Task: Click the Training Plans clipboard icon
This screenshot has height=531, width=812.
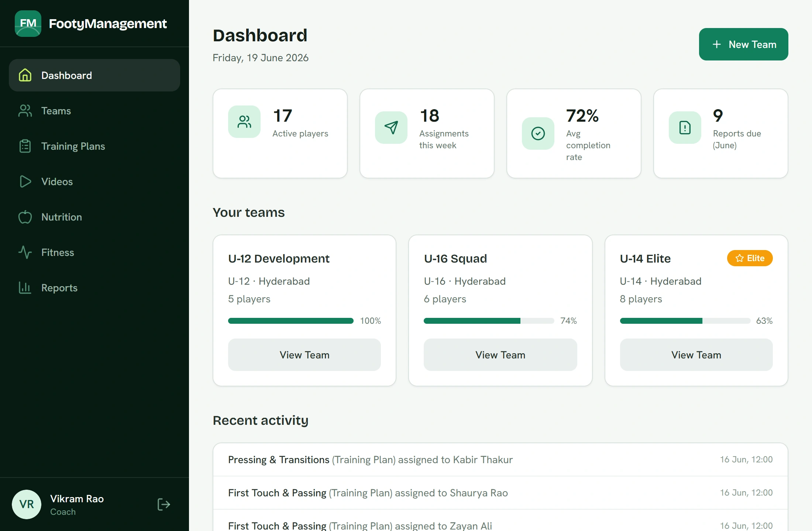Action: (25, 146)
